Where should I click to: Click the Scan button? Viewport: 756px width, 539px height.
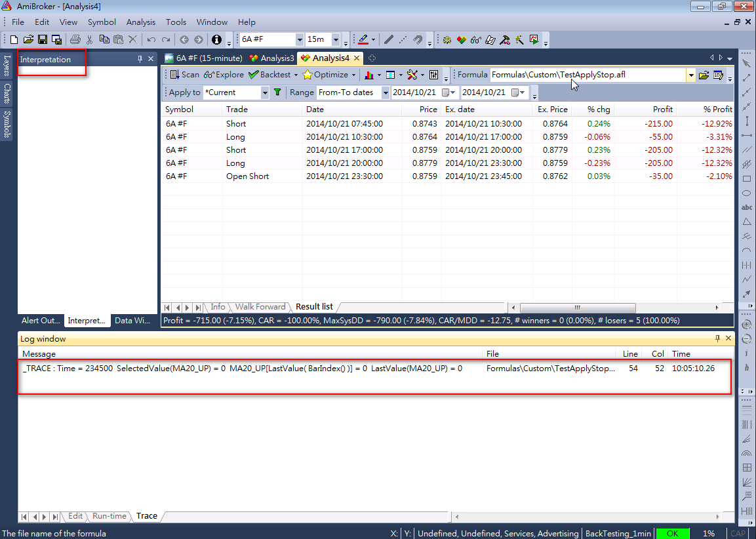[185, 75]
